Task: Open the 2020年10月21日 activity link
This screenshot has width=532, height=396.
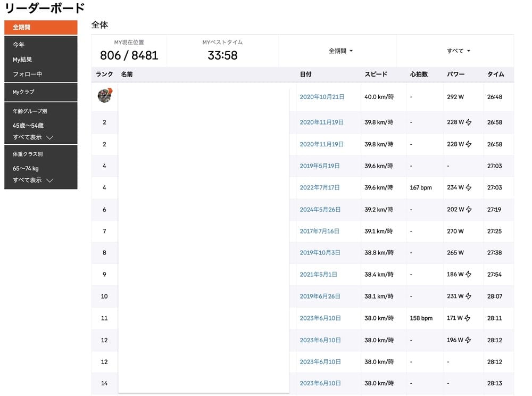Action: click(322, 97)
